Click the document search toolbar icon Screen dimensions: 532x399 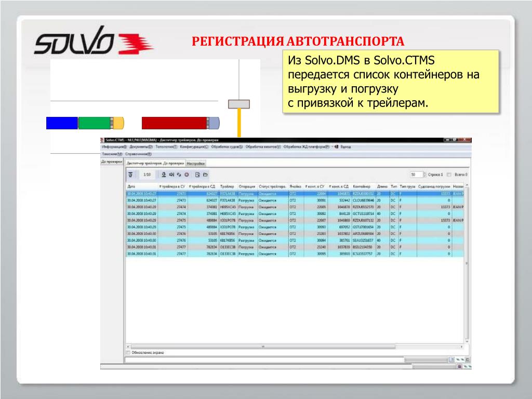197,175
